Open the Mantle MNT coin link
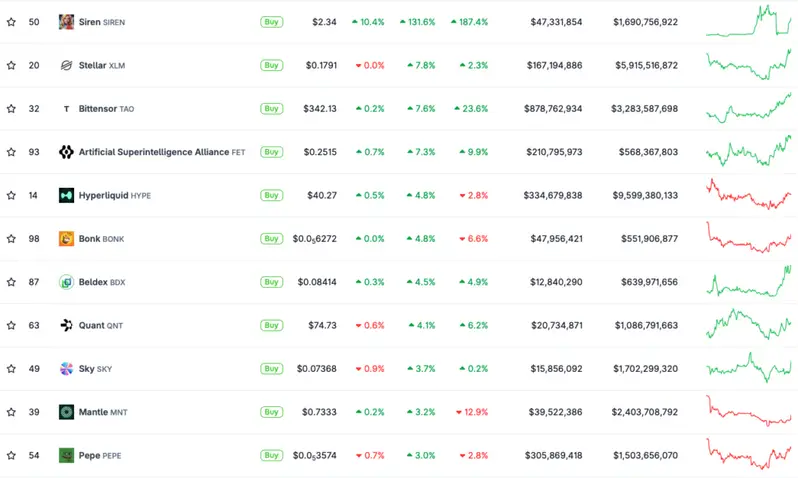Image resolution: width=798 pixels, height=478 pixels. click(103, 412)
